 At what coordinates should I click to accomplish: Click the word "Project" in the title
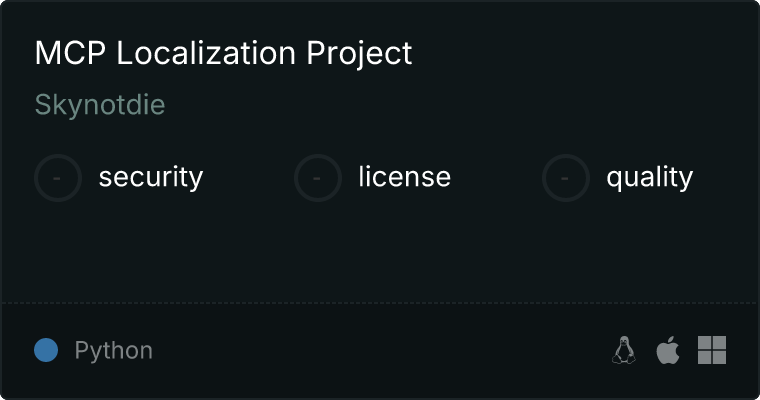tap(366, 53)
